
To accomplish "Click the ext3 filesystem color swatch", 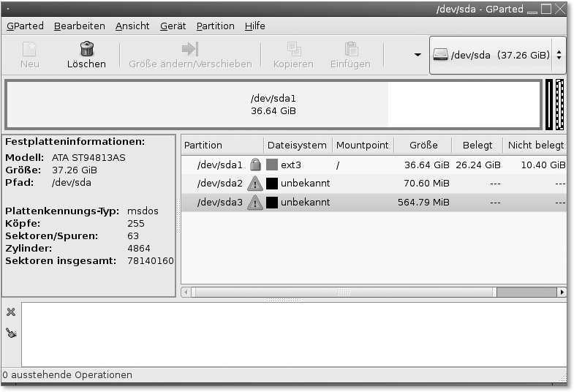I will click(272, 165).
